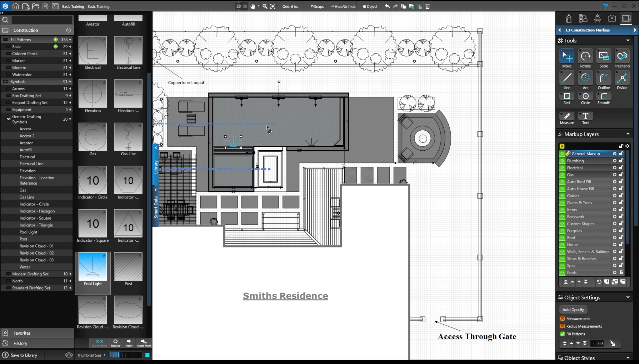Toggle the Object mode option

[370, 6]
